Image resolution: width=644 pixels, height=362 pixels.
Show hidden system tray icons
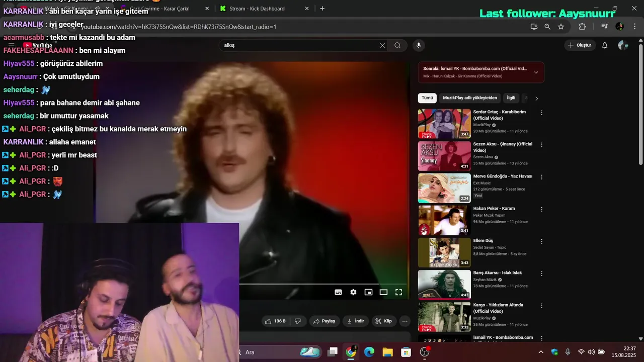(x=541, y=352)
